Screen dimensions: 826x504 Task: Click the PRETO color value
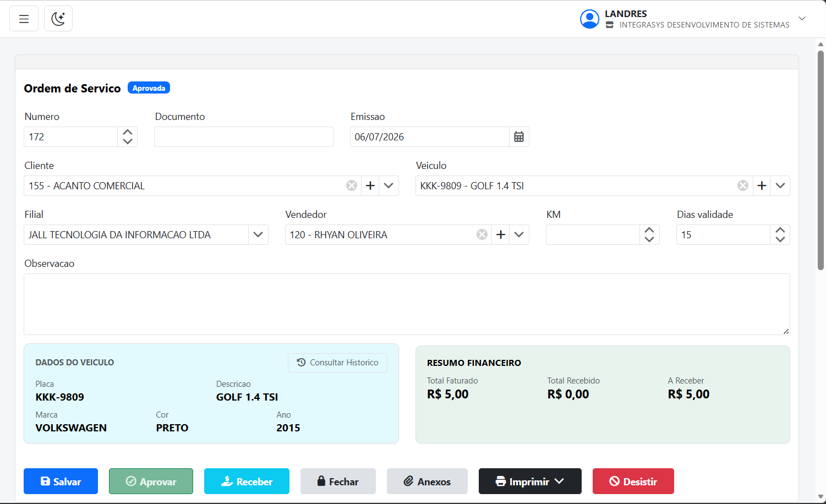172,428
